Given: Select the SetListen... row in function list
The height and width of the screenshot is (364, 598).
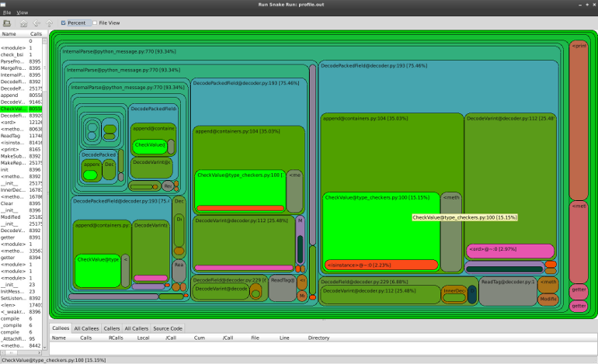Looking at the screenshot, I should (21, 298).
